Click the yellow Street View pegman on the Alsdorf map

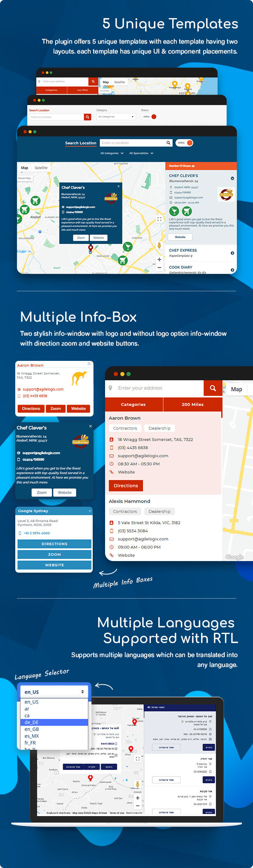(x=159, y=246)
